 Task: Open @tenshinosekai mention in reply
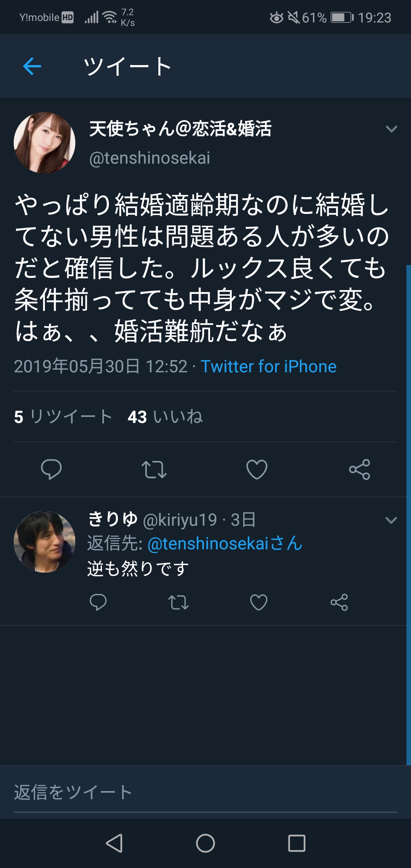click(x=225, y=544)
